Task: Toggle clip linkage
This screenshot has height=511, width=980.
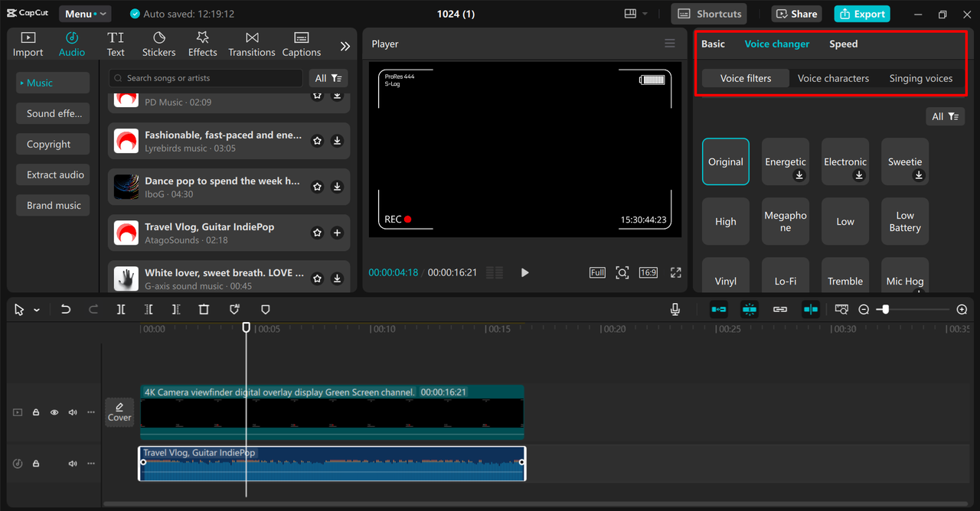Action: (780, 309)
